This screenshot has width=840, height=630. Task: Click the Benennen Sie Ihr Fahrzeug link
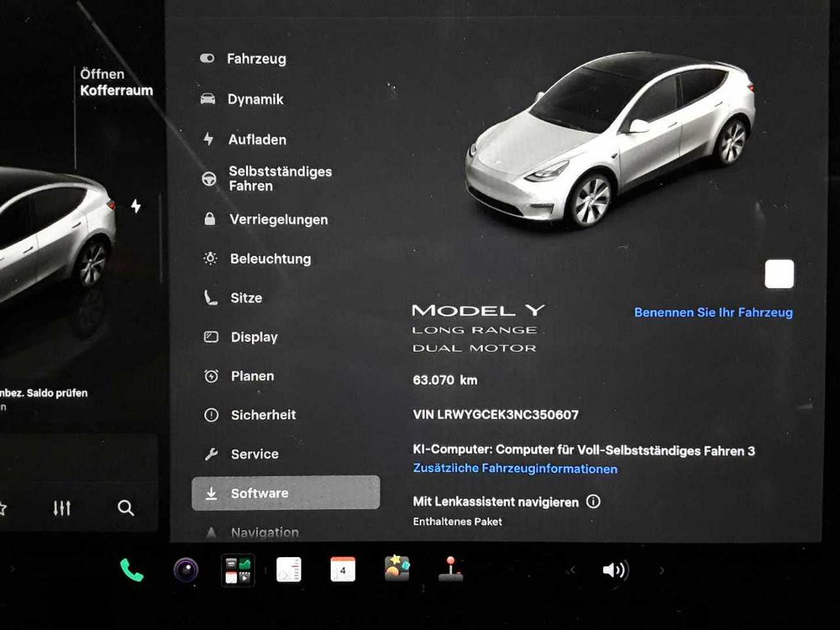coord(714,313)
